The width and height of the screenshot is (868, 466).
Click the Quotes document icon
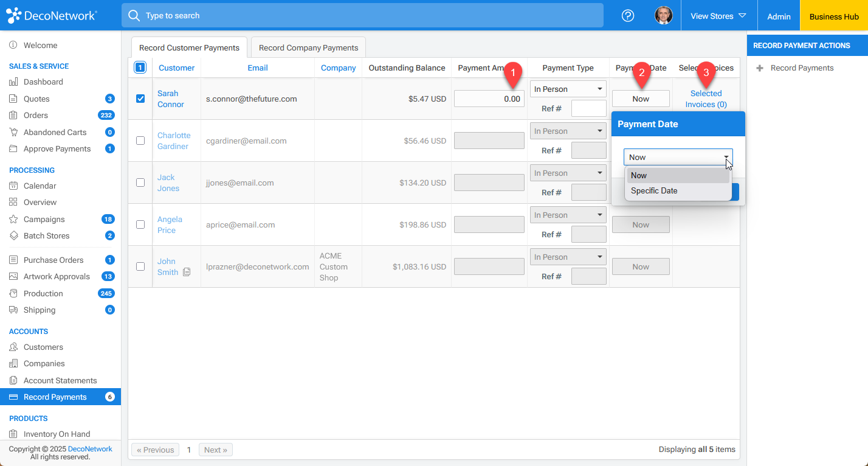point(13,99)
